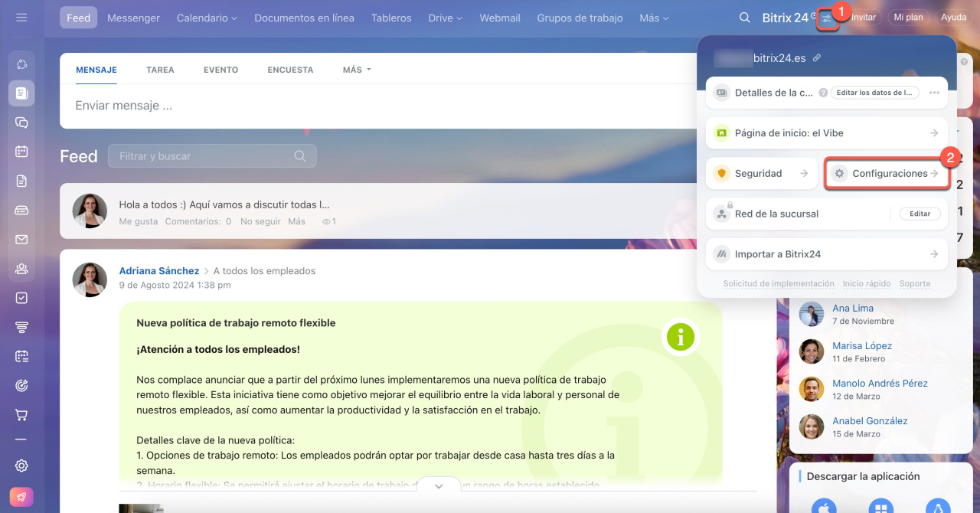
Task: Open Messenger chats from the left sidebar
Action: [x=21, y=123]
